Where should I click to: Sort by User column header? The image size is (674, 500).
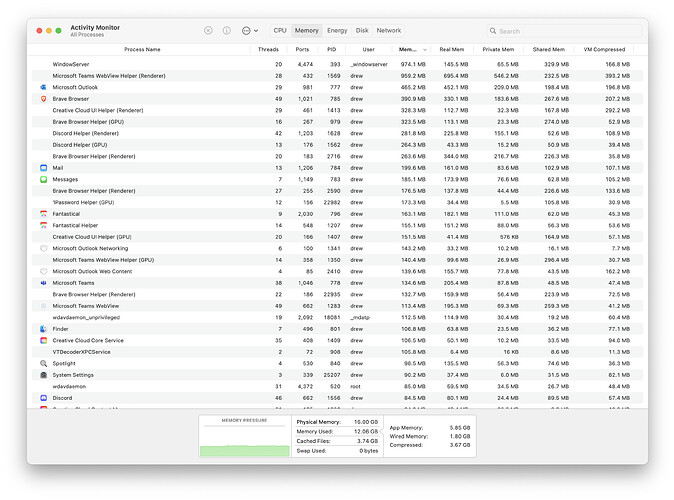point(368,49)
